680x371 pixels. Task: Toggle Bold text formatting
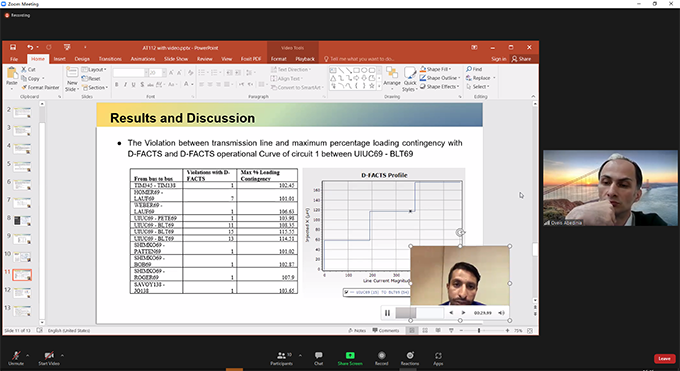point(116,85)
